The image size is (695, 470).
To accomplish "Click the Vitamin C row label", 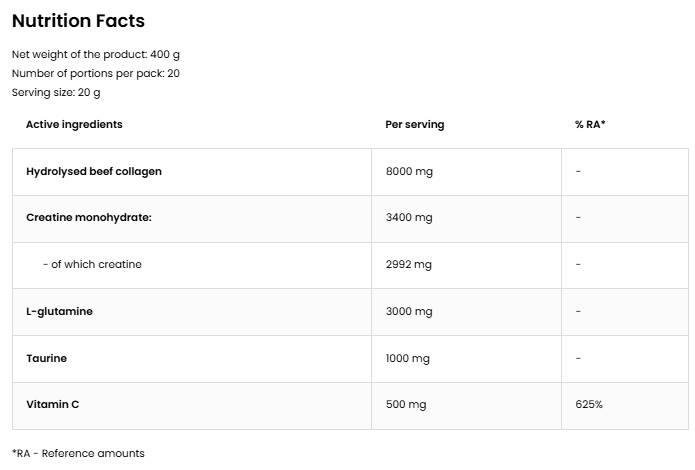I will point(52,405).
